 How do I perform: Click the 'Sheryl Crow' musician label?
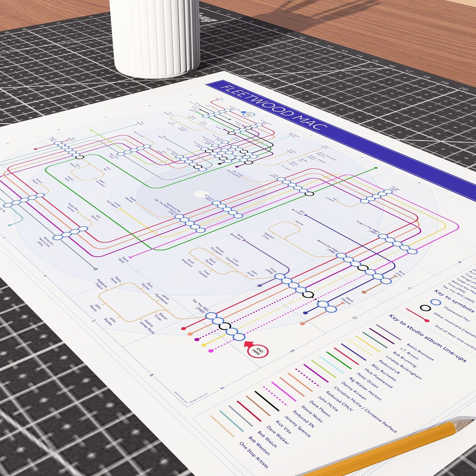coord(160,316)
